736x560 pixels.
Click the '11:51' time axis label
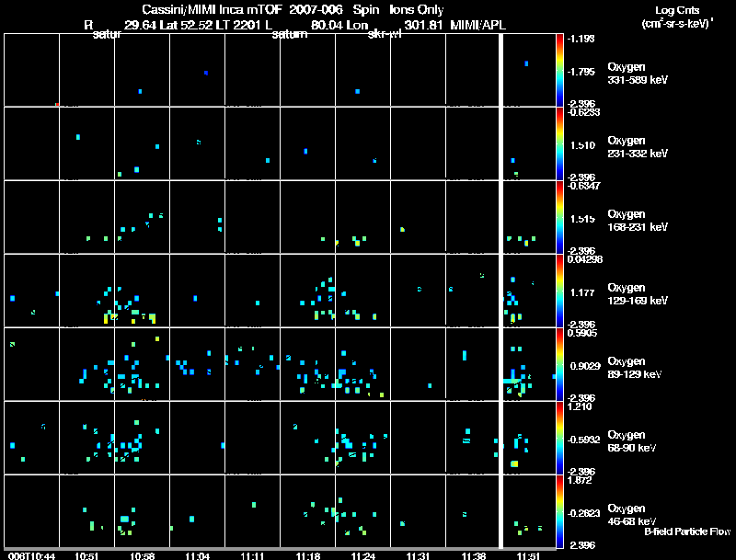(x=528, y=556)
